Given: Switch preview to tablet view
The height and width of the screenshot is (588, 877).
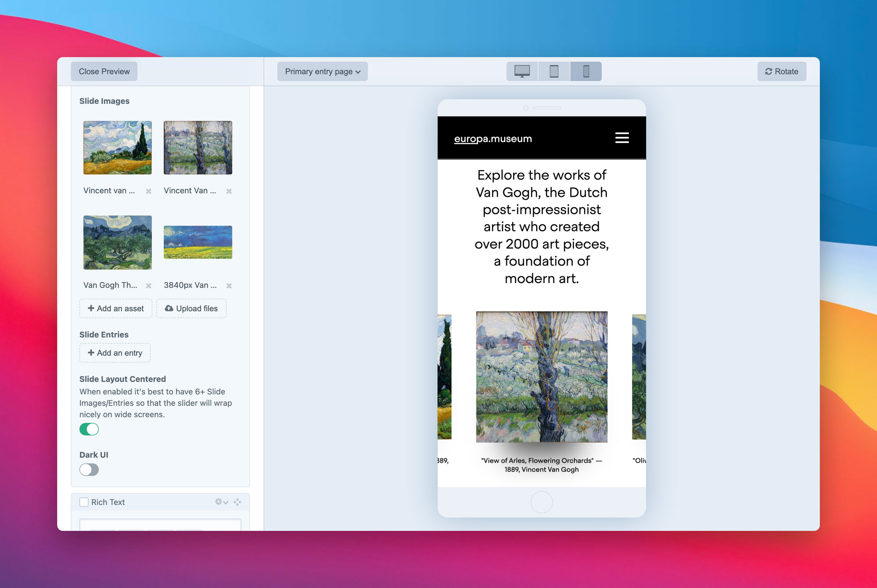Looking at the screenshot, I should [553, 71].
